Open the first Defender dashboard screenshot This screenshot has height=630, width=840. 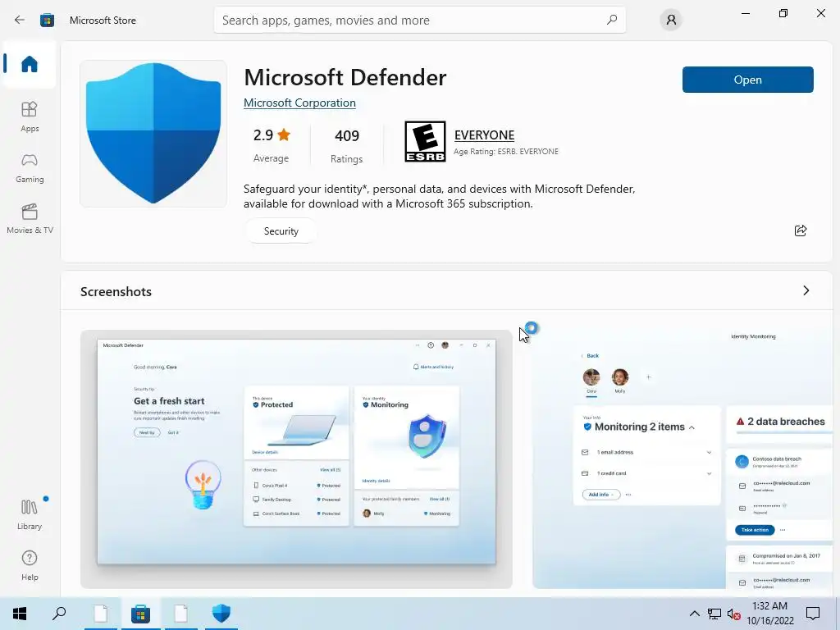click(x=296, y=459)
